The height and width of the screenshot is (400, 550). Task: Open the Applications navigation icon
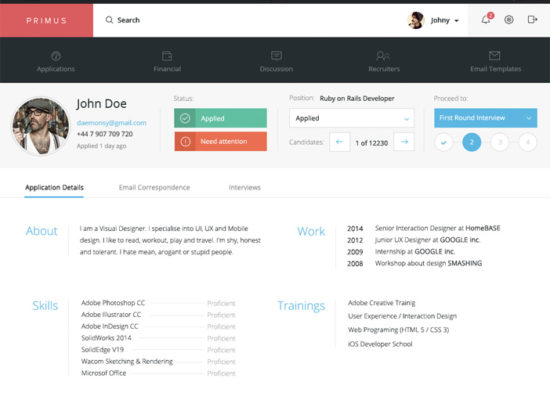(56, 55)
